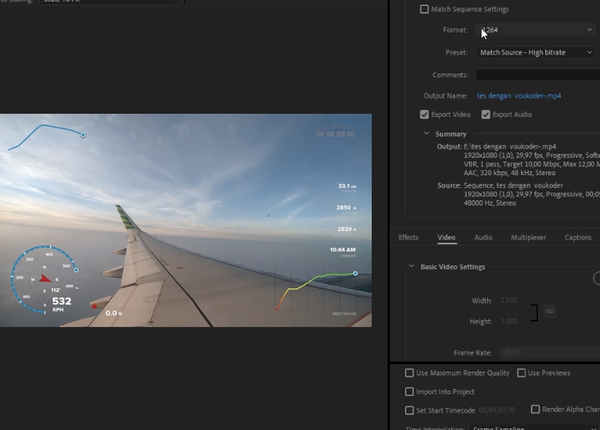
Task: Open the Preset dropdown list
Action: point(536,52)
